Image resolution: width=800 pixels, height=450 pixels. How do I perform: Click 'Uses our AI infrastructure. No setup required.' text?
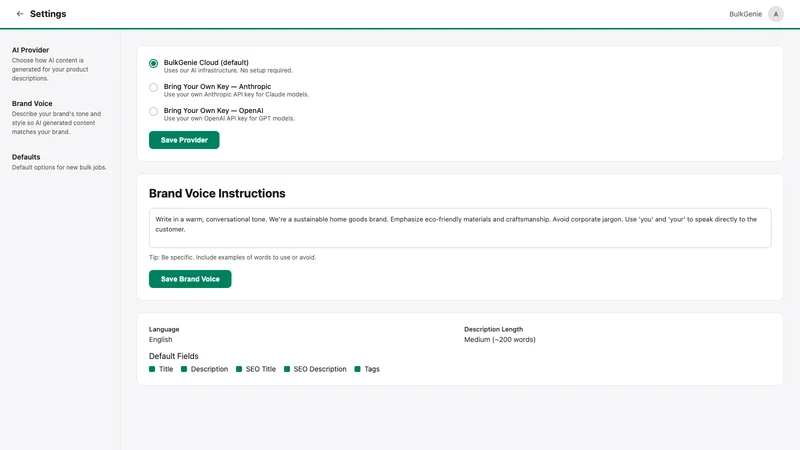[x=228, y=70]
